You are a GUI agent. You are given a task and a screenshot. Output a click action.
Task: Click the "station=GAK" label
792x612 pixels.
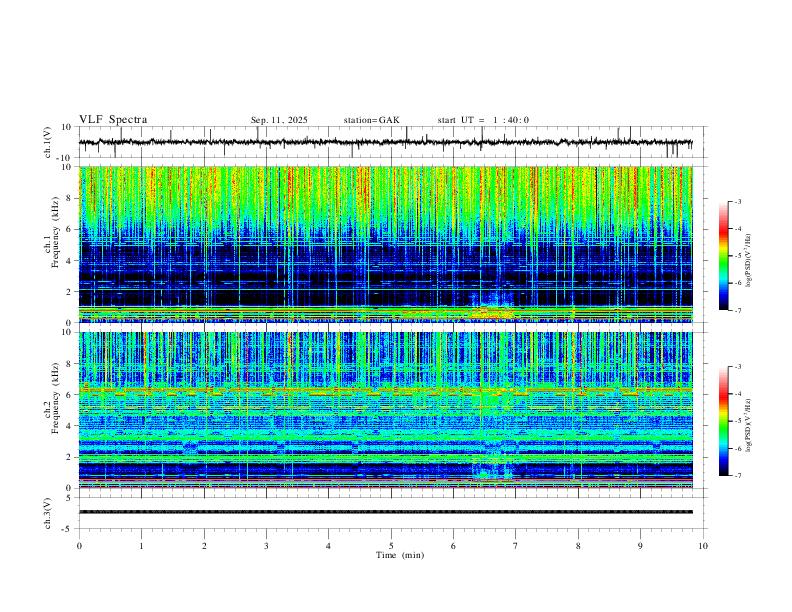coord(371,120)
